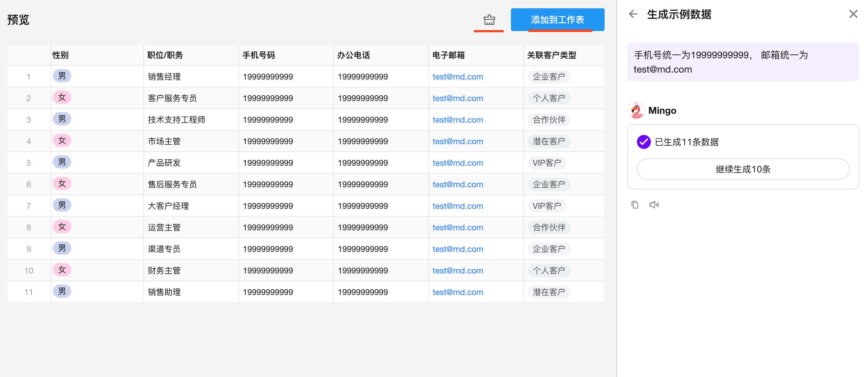Screen dimensions: 868x377
Task: Click the Mingo flamingo avatar
Action: [636, 110]
